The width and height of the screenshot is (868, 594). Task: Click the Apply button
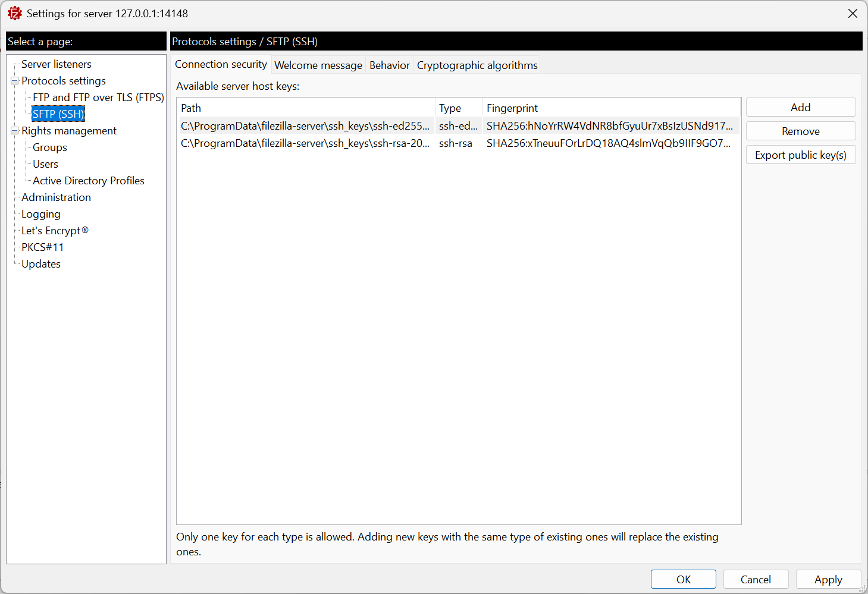(x=829, y=580)
